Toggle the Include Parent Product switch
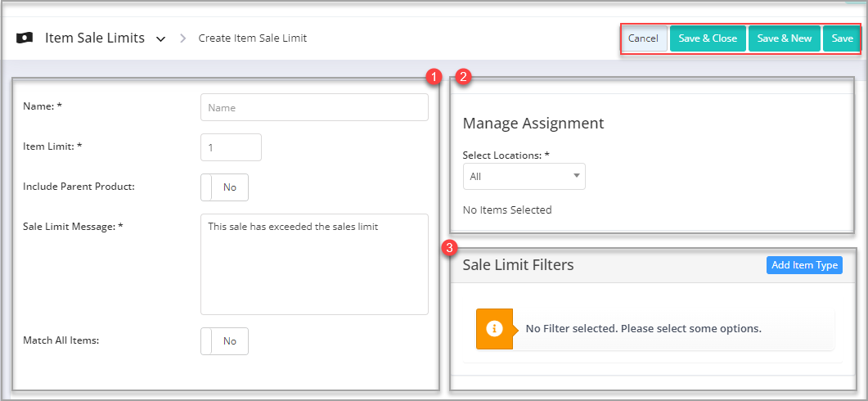 pos(224,187)
